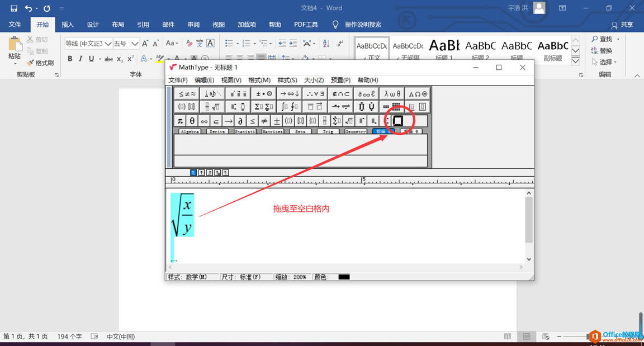The image size is (644, 346).
Task: Insert the pi symbol from the small bar
Action: coord(179,121)
